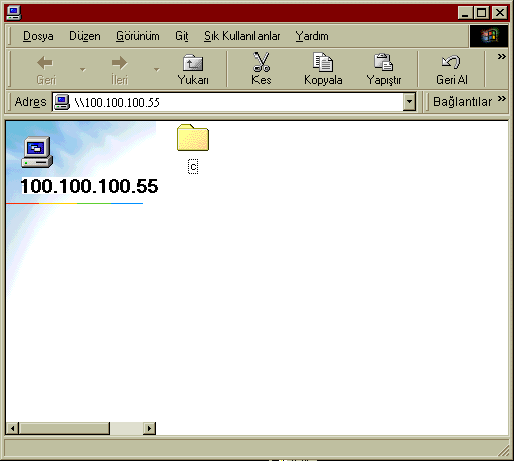Click the Kopyala copy icon
This screenshot has height=461, width=514.
pyautogui.click(x=323, y=62)
